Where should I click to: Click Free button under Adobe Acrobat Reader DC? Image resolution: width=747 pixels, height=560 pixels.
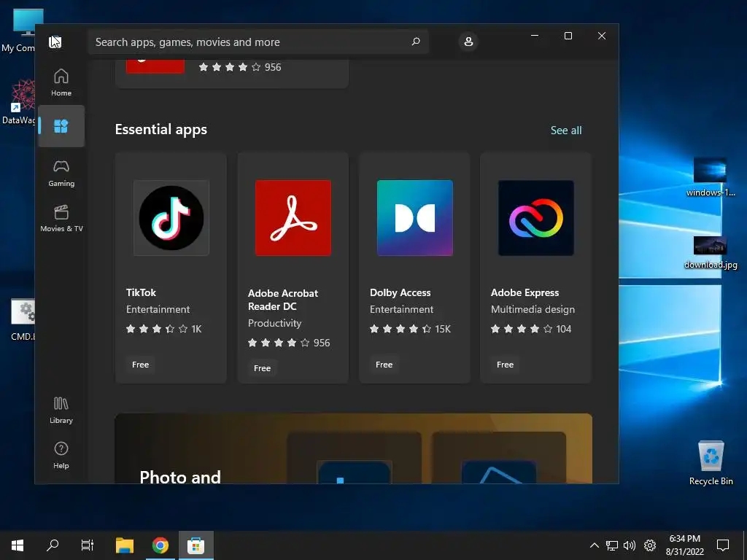click(262, 368)
